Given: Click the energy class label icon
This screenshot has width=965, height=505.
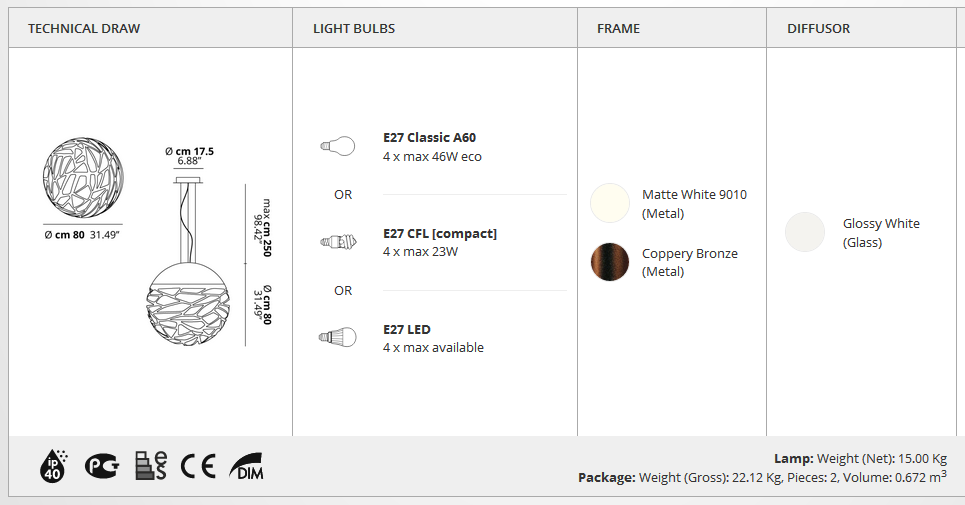Looking at the screenshot, I should pyautogui.click(x=151, y=466).
